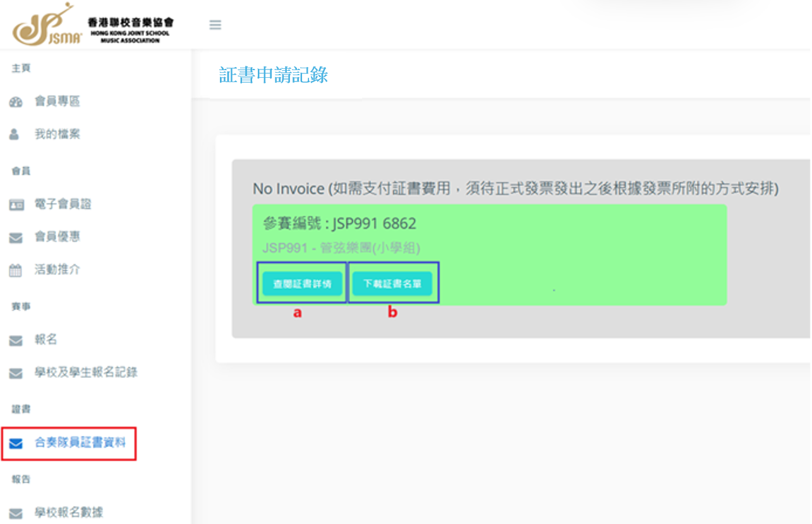Click the calendar icon beside 活動推介
Viewport: 812px width, 524px height.
16,271
